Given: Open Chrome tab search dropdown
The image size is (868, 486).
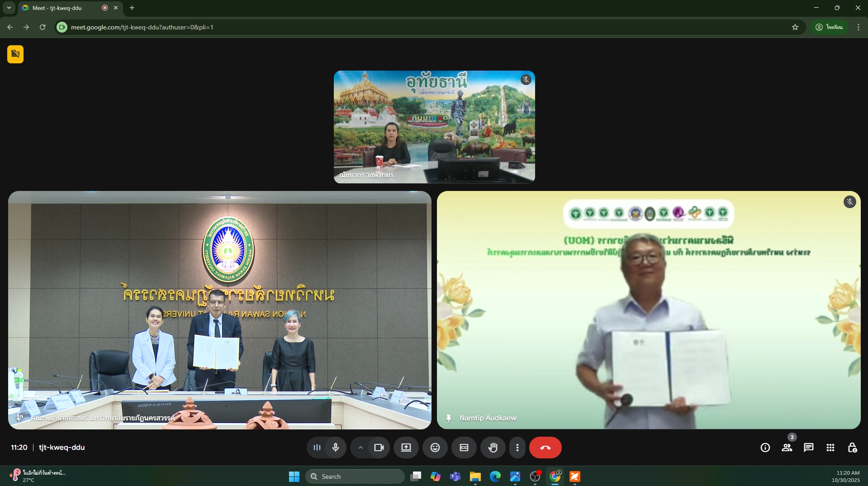Looking at the screenshot, I should [x=9, y=8].
